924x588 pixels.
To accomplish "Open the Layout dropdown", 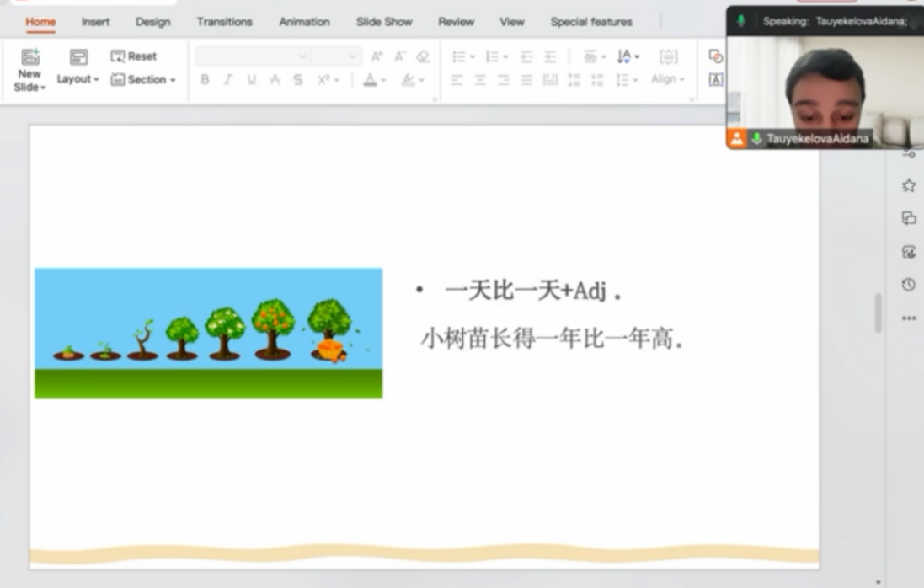I will [77, 79].
